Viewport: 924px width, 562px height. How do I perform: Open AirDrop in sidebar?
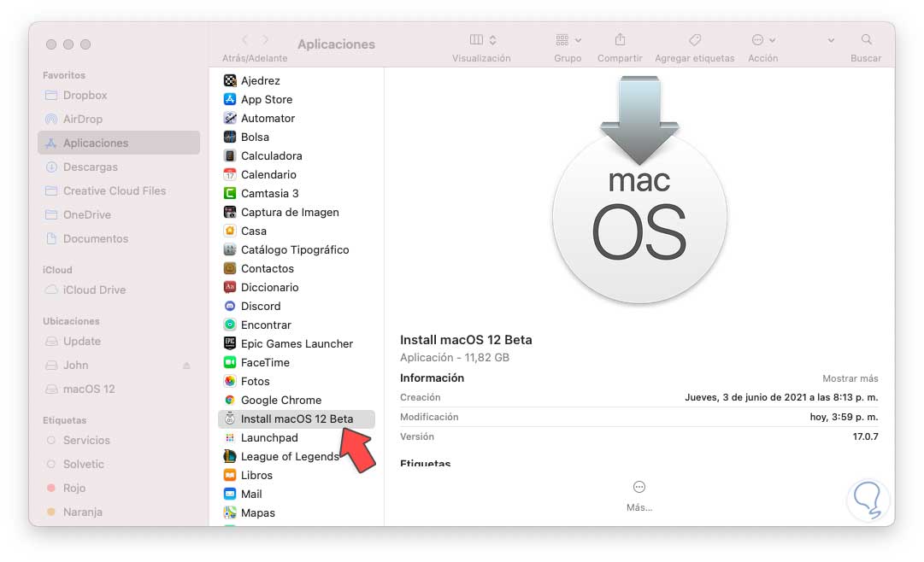119,119
